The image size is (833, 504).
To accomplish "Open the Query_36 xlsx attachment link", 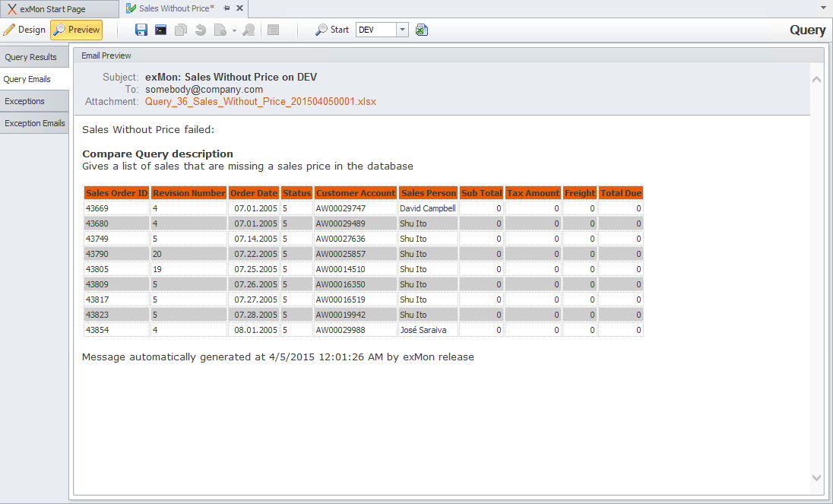I will coord(260,101).
